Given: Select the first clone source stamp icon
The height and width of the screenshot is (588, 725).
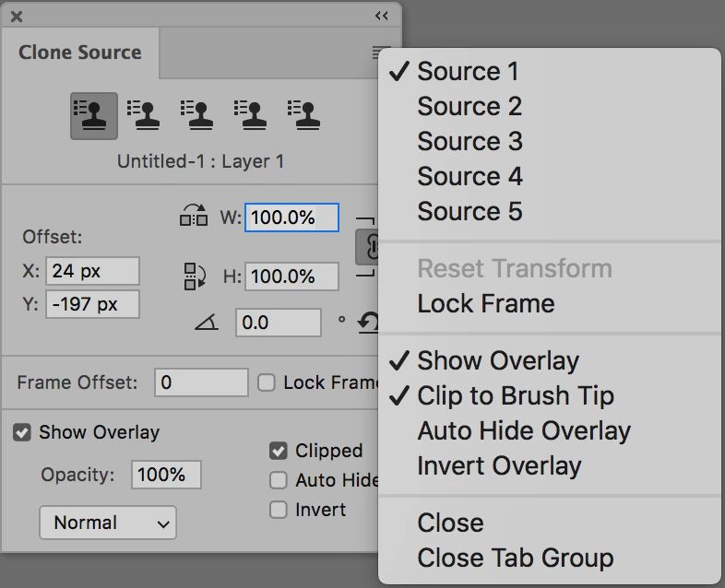Looking at the screenshot, I should pyautogui.click(x=93, y=115).
